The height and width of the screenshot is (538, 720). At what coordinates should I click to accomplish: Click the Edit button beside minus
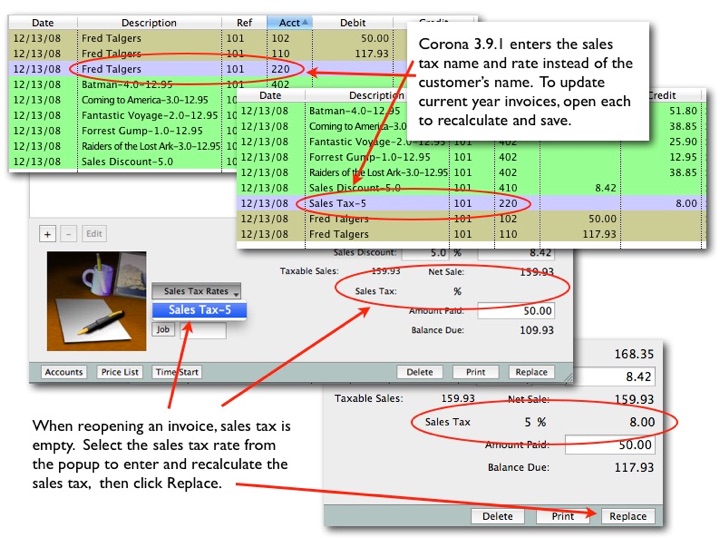point(94,234)
